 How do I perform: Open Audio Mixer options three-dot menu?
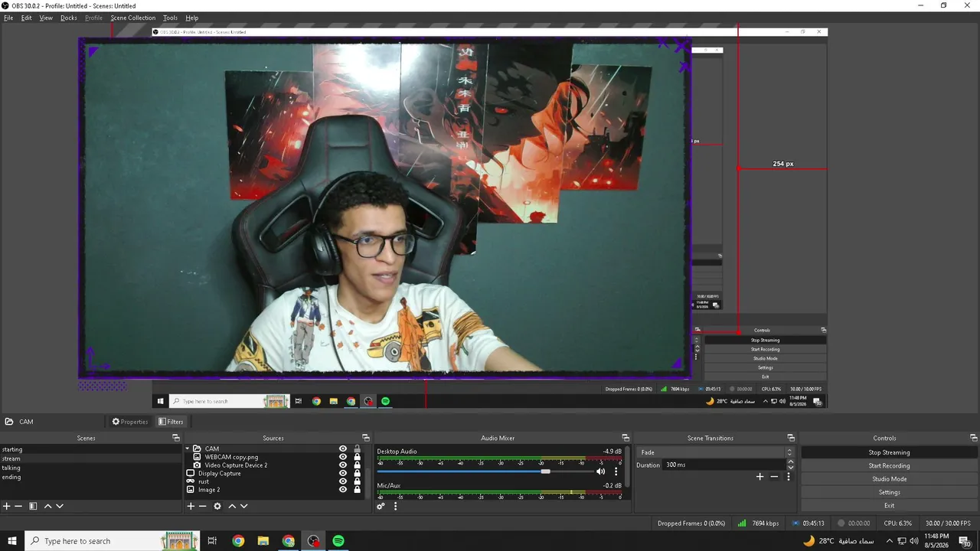click(x=395, y=506)
